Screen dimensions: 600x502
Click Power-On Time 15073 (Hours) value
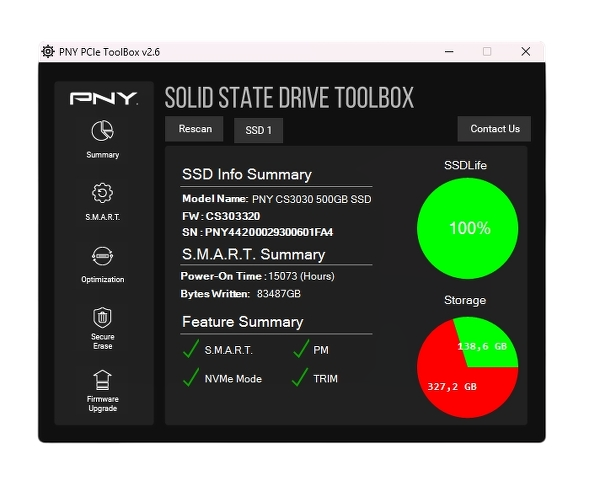point(301,276)
